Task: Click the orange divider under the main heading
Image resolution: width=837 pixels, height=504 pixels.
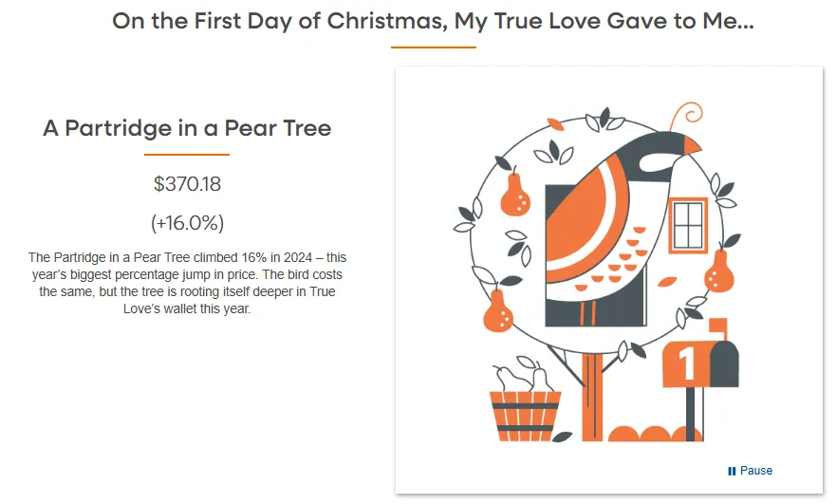Action: pos(433,47)
